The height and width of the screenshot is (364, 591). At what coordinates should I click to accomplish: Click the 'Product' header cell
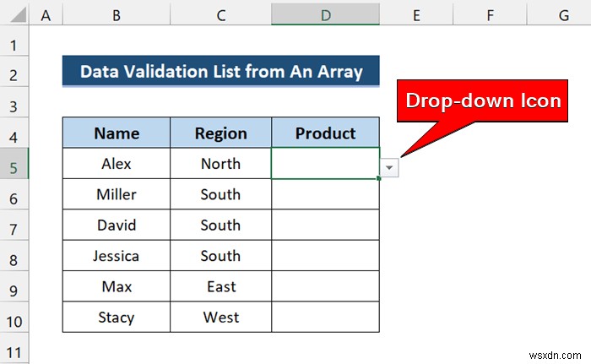(325, 133)
